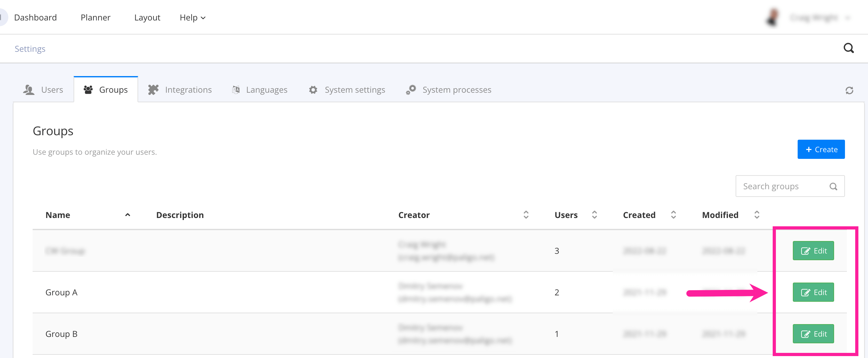Refresh the tab view with the refresh icon

coord(849,90)
